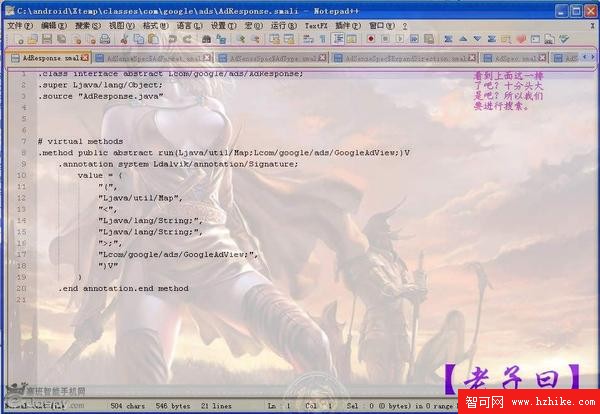Click the Save file toolbar icon

(47, 39)
